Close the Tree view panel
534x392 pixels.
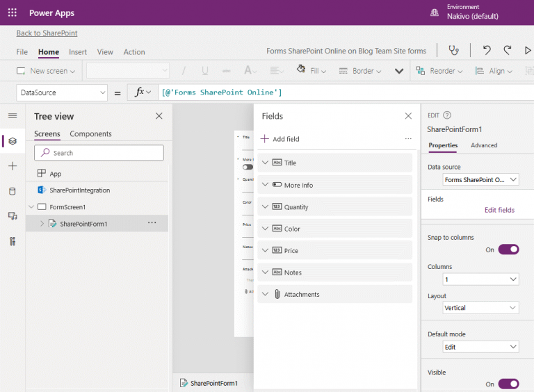point(159,116)
